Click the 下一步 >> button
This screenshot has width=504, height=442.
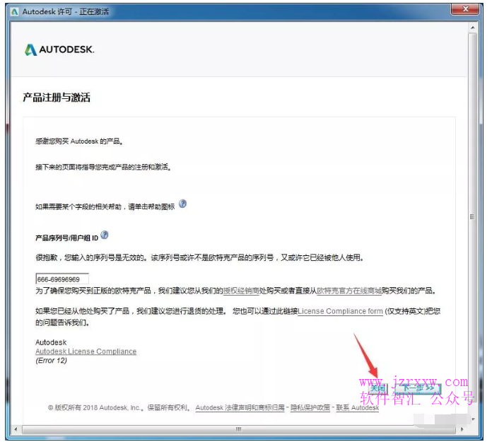[x=417, y=388]
